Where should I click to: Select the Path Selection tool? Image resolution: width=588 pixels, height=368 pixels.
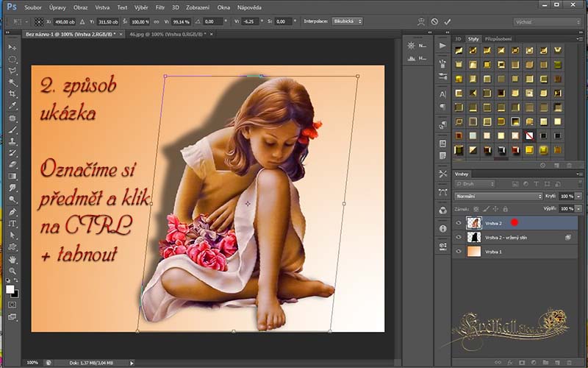tap(12, 236)
